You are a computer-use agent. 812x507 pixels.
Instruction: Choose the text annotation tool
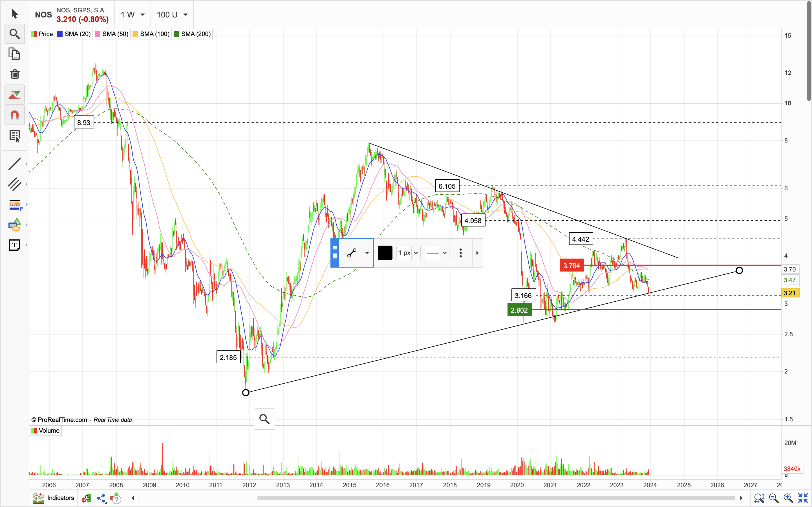[x=14, y=245]
